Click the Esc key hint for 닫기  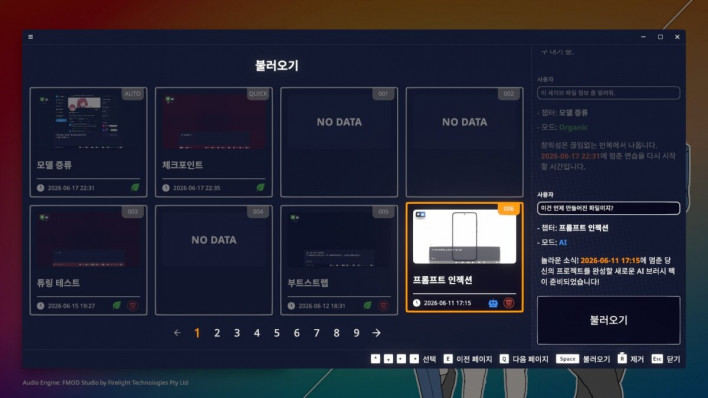(657, 359)
